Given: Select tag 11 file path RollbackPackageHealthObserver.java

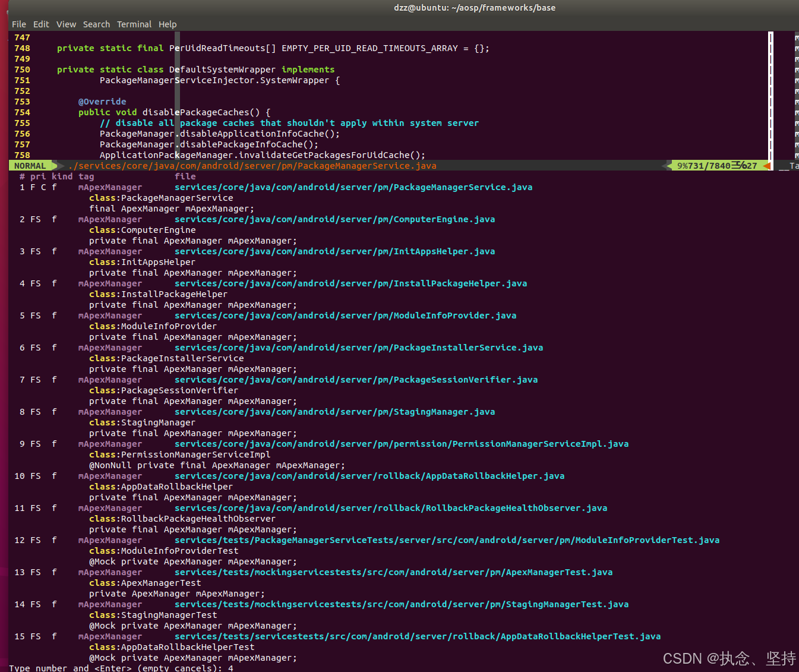Looking at the screenshot, I should [391, 508].
